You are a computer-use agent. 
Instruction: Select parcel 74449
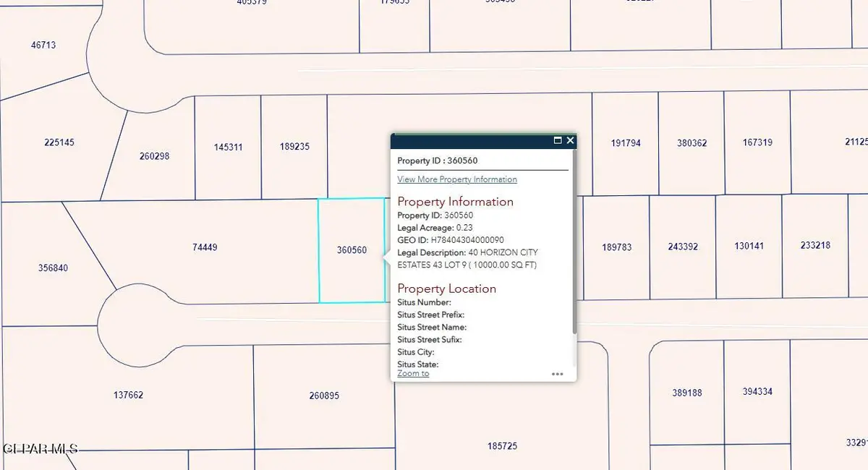tap(203, 247)
